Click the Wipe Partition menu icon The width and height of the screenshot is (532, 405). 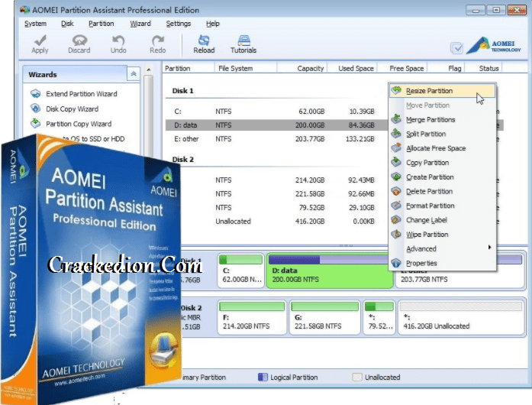[x=396, y=234]
